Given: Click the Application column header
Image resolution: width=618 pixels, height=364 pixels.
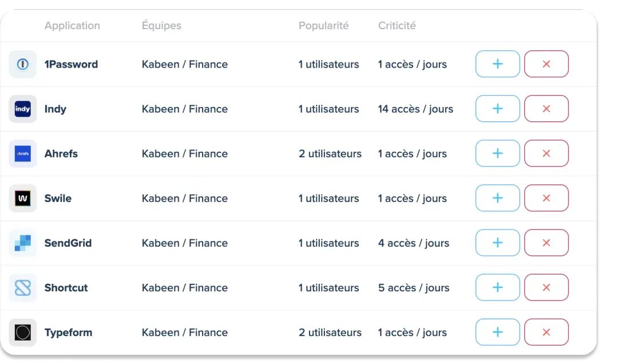Looking at the screenshot, I should click(72, 26).
